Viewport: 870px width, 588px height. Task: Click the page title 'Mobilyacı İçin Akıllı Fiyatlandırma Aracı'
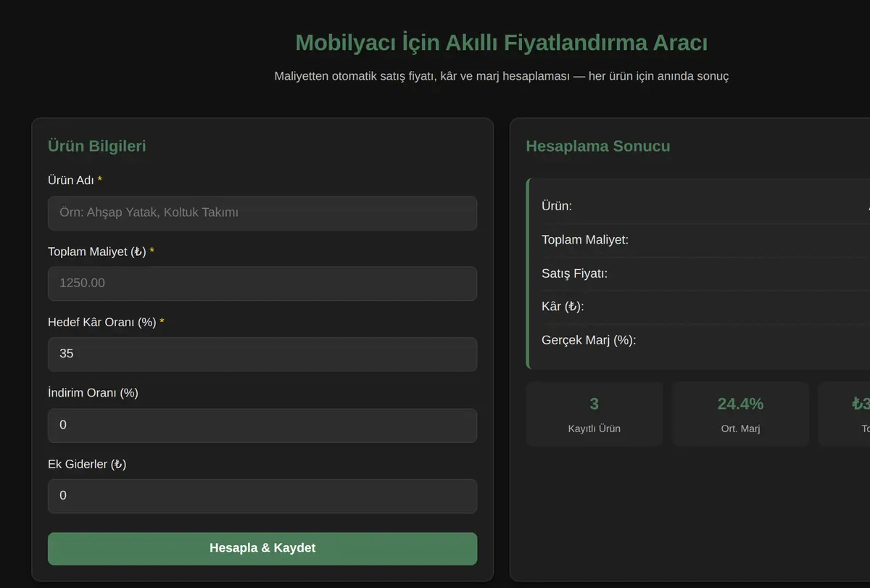(502, 43)
